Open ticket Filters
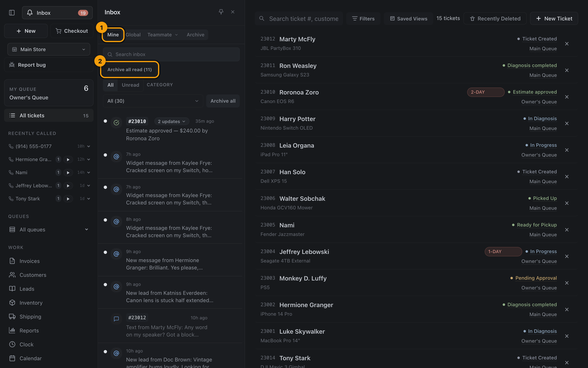 click(x=363, y=18)
